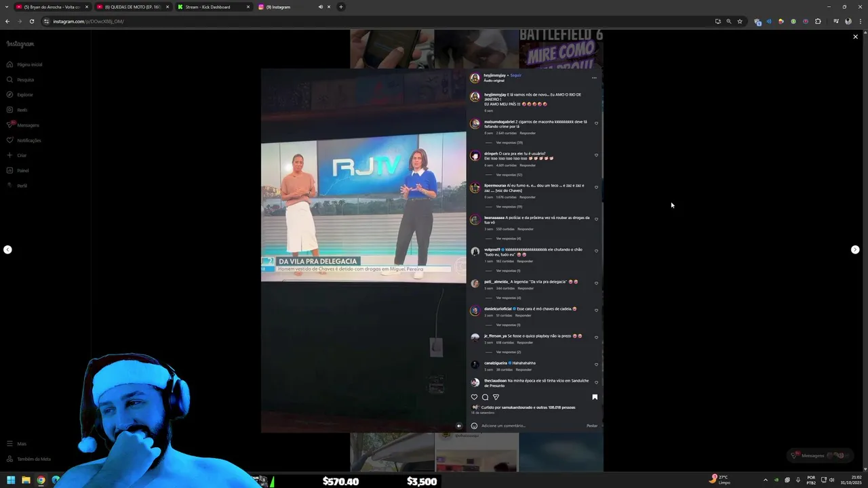
Task: Expand 'Ver respostas (52)' under drinpeh
Action: [509, 175]
